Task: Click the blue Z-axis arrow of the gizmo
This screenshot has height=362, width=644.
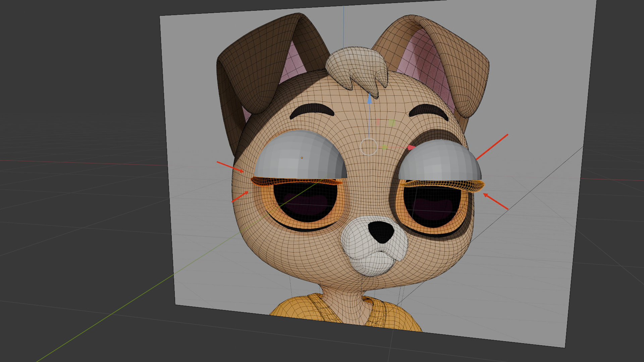Action: (370, 99)
